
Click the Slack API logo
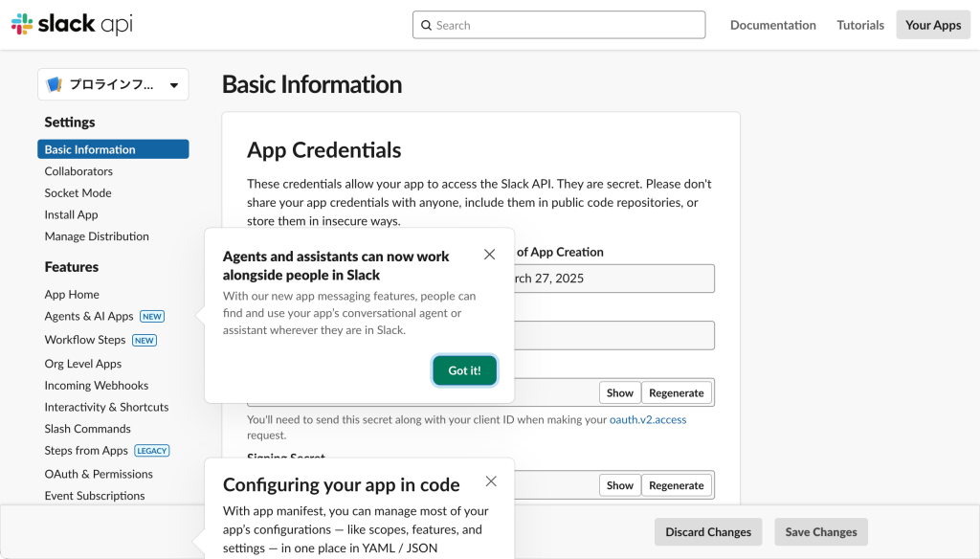tap(72, 25)
